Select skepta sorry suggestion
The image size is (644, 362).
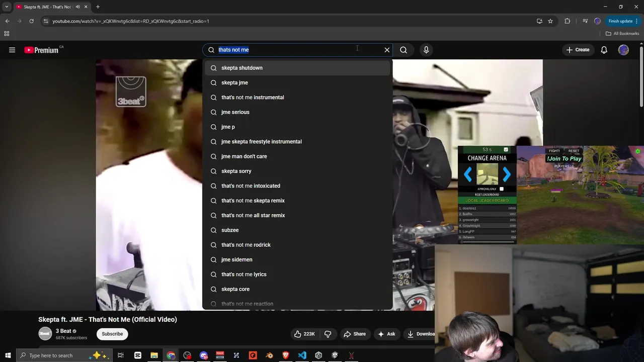click(297, 171)
